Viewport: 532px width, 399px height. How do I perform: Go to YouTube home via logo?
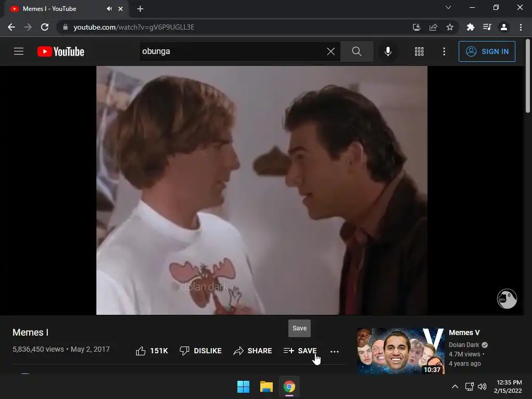point(61,51)
